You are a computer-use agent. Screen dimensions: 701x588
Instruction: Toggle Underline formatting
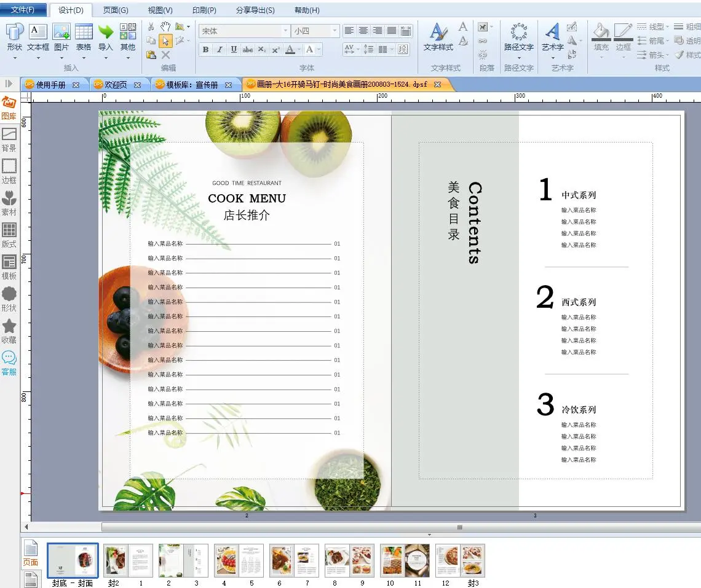[x=234, y=49]
